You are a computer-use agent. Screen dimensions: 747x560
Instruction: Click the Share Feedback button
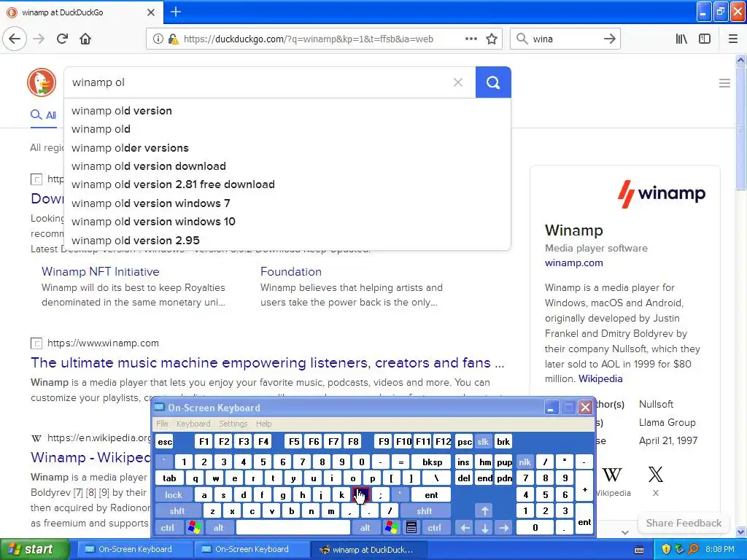coord(684,523)
